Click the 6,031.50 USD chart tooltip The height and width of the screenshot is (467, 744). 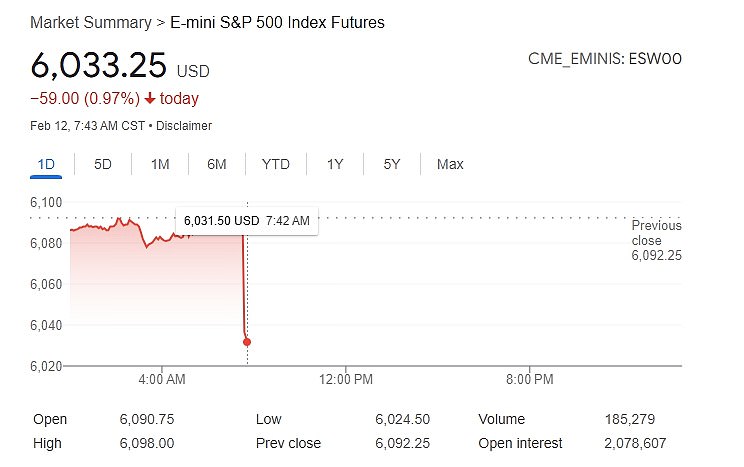247,220
